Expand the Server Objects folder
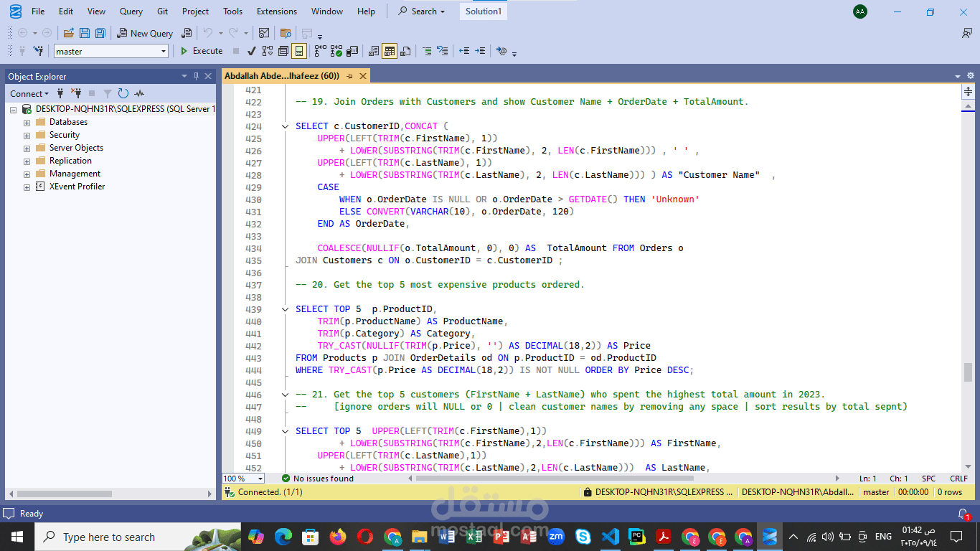The height and width of the screenshot is (551, 980). [x=27, y=149]
